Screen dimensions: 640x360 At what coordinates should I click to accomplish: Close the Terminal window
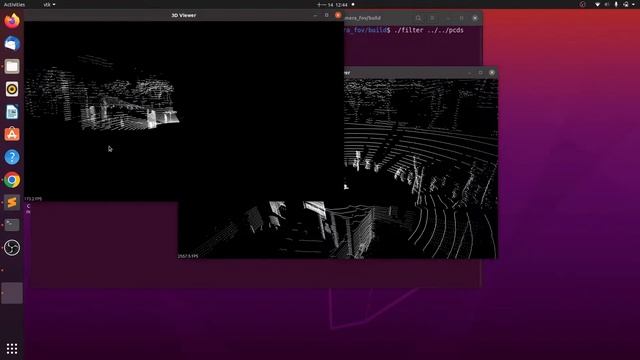475,18
